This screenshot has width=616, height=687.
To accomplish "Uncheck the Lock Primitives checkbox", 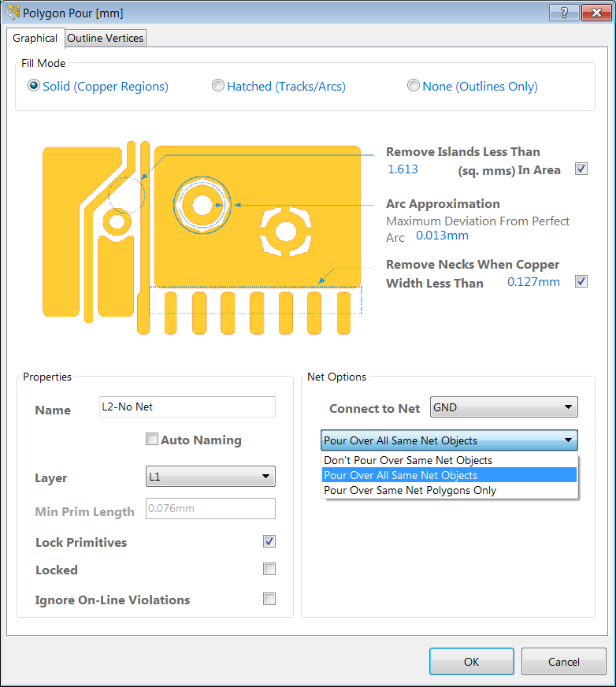I will click(x=269, y=541).
